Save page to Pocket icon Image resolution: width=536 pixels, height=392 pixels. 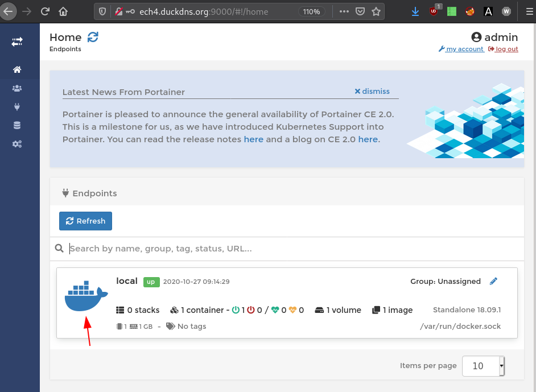tap(360, 11)
